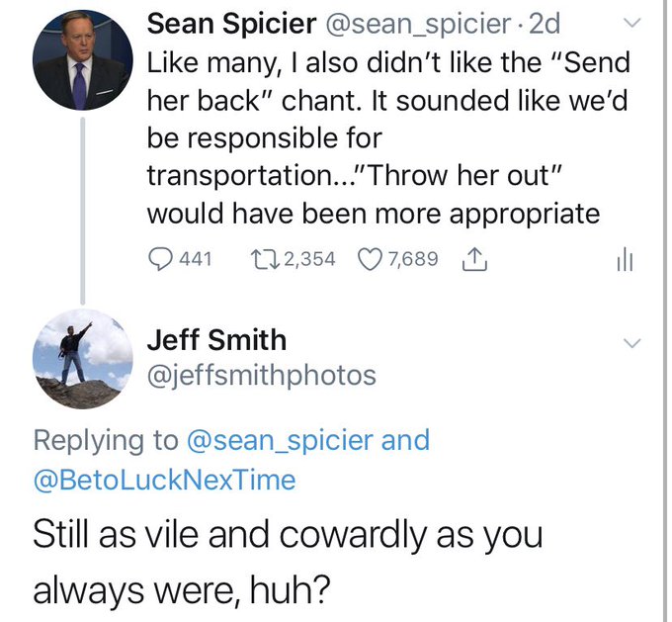Like Sean Spicier's tweet with the heart icon

(x=370, y=259)
